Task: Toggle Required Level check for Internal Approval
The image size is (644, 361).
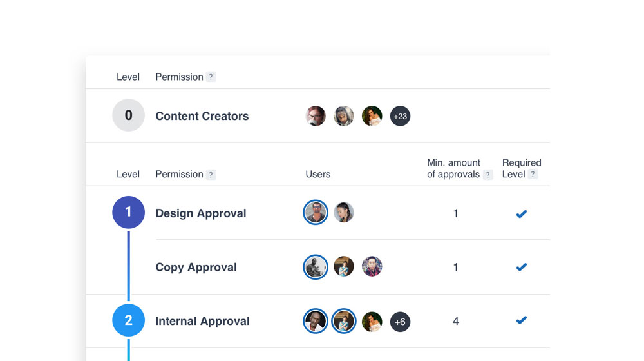Action: [x=522, y=320]
